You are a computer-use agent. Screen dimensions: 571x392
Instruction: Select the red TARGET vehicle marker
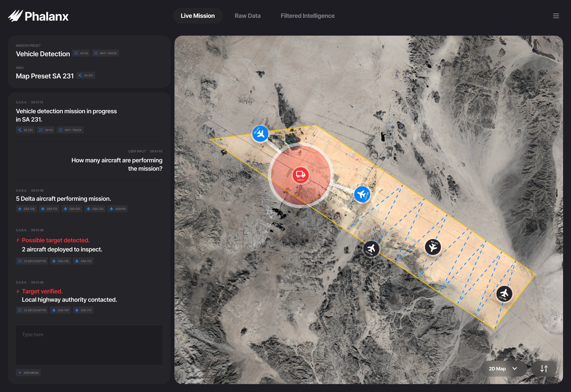click(x=301, y=175)
